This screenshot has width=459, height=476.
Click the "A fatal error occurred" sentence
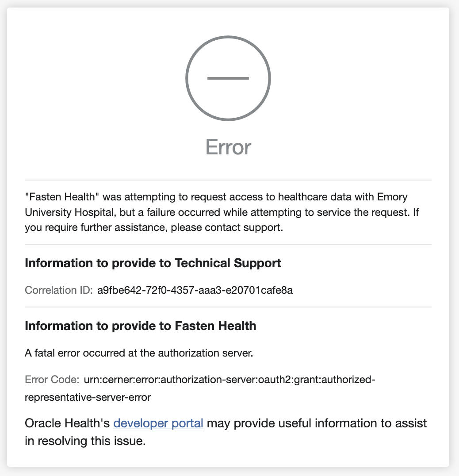tap(138, 353)
